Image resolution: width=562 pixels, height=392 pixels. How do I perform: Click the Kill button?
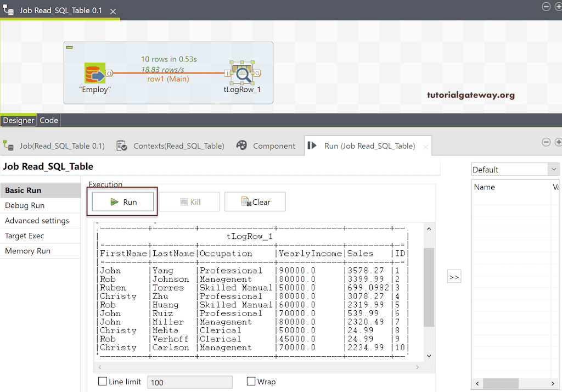[x=190, y=202]
